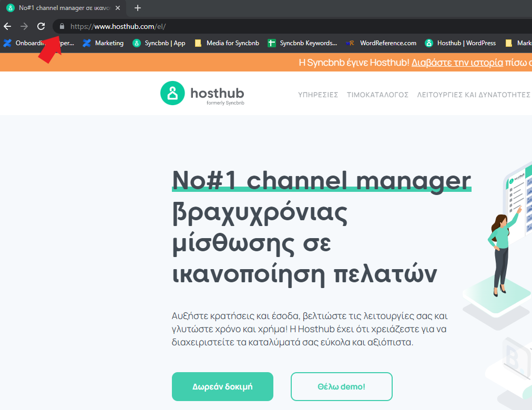Open the ΤΙΜΟΚΑΤΑΛΟΓΟΣ menu item

pyautogui.click(x=377, y=95)
